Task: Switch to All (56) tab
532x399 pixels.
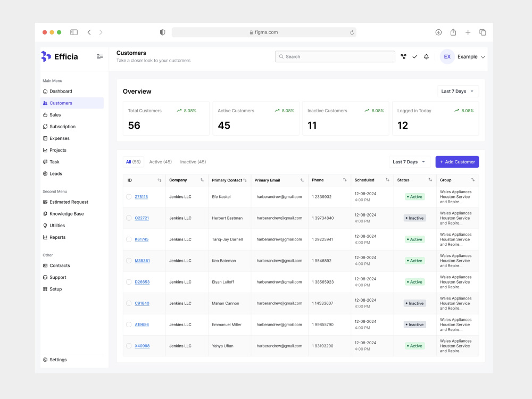Action: [x=134, y=162]
